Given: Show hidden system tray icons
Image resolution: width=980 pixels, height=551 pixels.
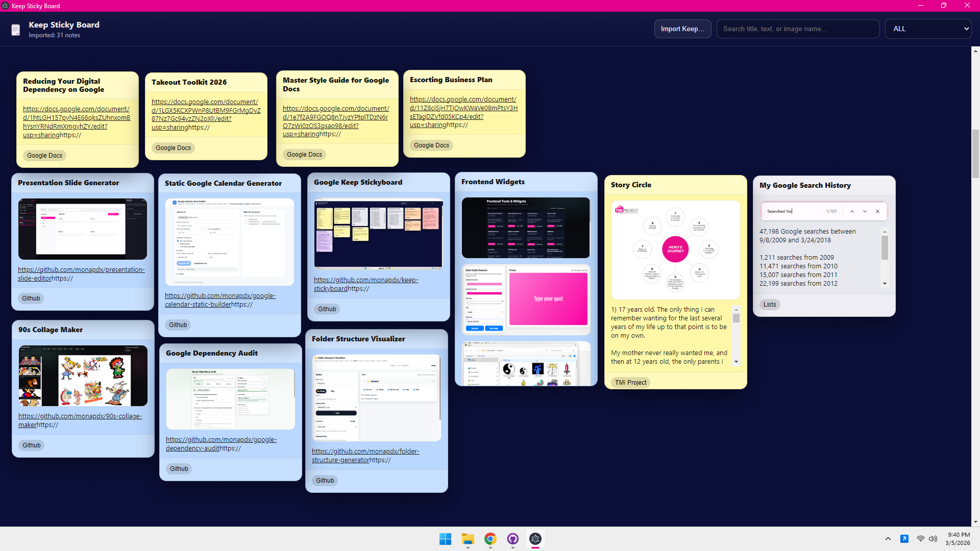Looking at the screenshot, I should pyautogui.click(x=888, y=539).
